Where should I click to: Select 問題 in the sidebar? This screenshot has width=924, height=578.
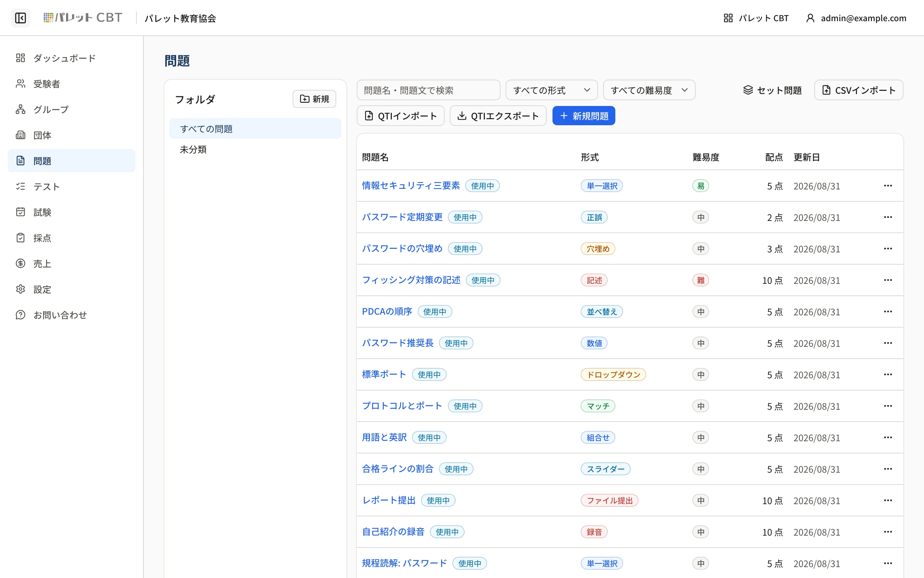(x=72, y=161)
